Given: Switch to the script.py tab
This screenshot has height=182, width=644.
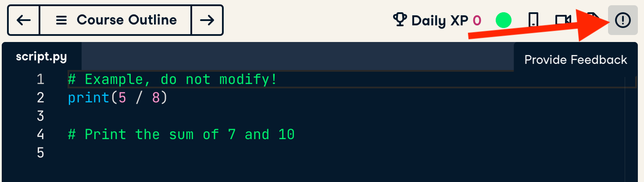Looking at the screenshot, I should coord(41,57).
